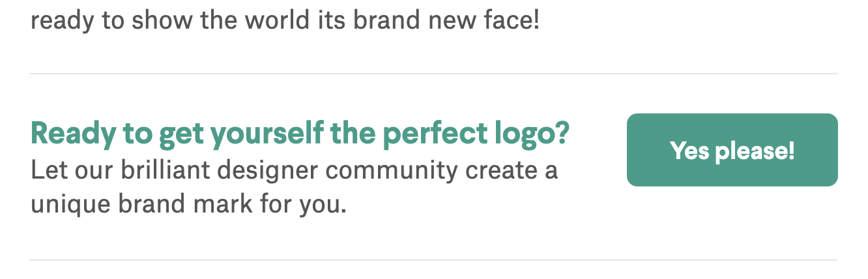This screenshot has height=279, width=868.
Task: Click the word "Let" starting the description
Action: tap(46, 171)
